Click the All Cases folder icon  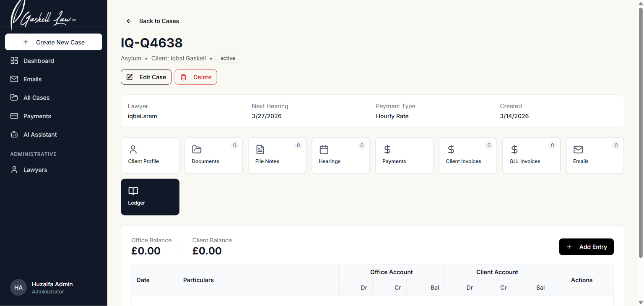tap(14, 98)
